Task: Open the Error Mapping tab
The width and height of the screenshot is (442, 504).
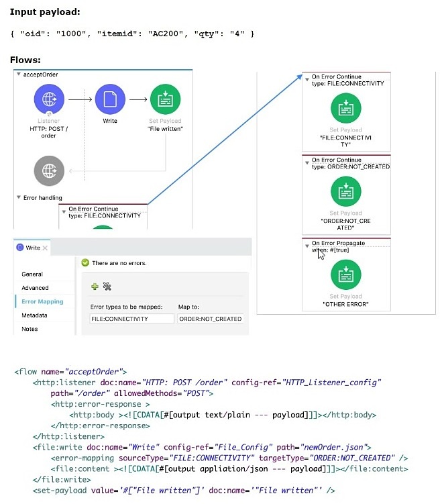Action: pos(42,301)
